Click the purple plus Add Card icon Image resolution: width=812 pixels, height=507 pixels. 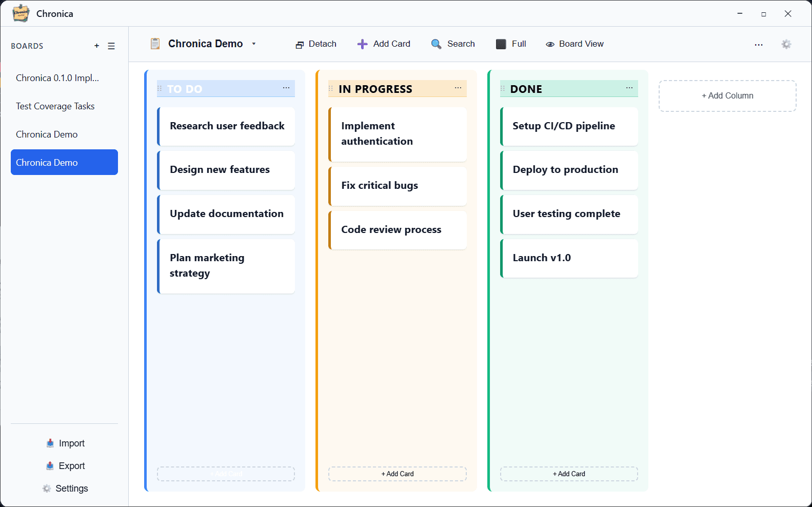362,44
